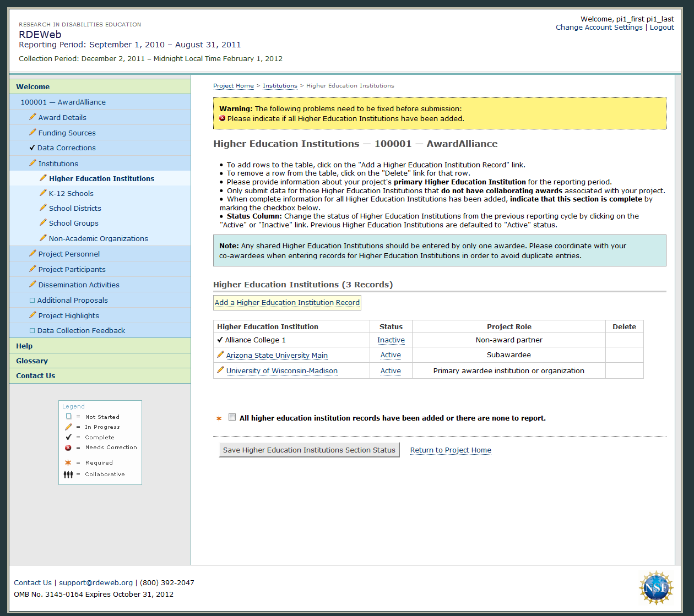The width and height of the screenshot is (694, 616).
Task: Click the pencil icon beside Project Personnel
Action: tap(32, 253)
